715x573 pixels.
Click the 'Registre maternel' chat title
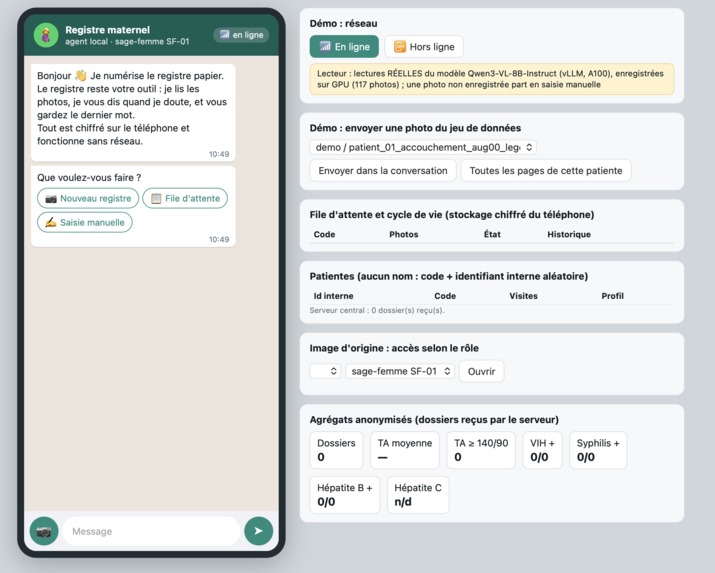click(107, 30)
